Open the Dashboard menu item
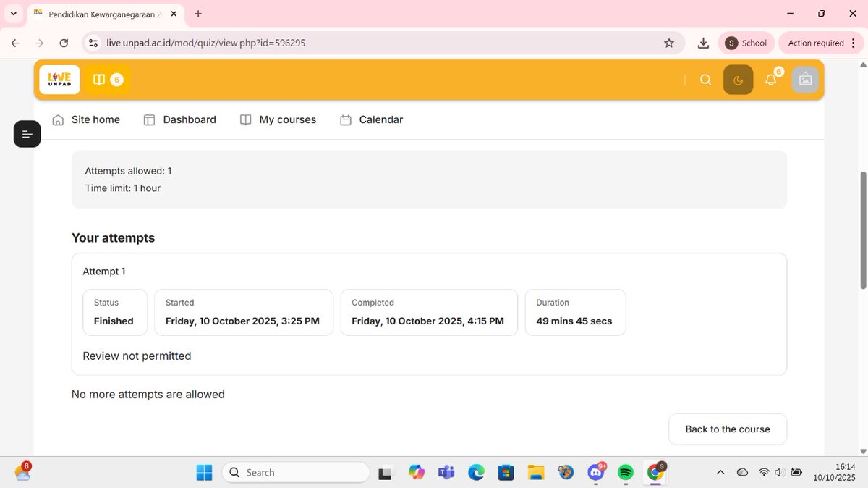Viewport: 868px width, 488px height. [x=179, y=119]
